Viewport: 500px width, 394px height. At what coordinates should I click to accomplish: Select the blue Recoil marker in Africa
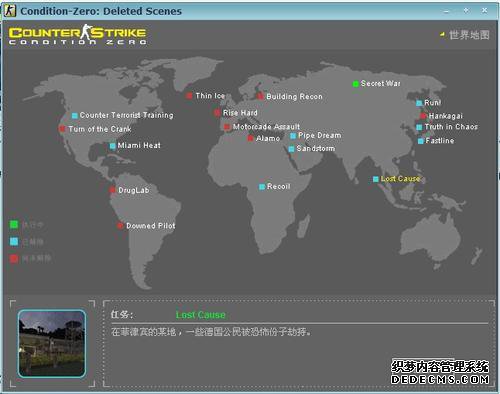pos(262,187)
